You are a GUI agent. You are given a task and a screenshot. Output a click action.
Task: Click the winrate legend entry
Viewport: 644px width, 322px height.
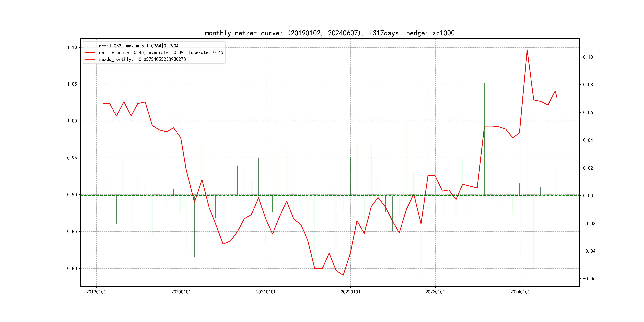tap(161, 52)
